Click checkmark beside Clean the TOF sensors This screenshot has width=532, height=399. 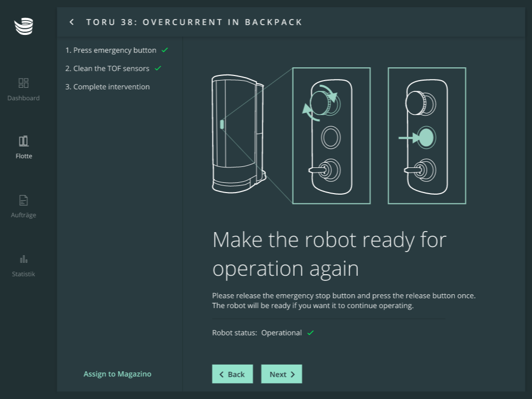tap(158, 68)
